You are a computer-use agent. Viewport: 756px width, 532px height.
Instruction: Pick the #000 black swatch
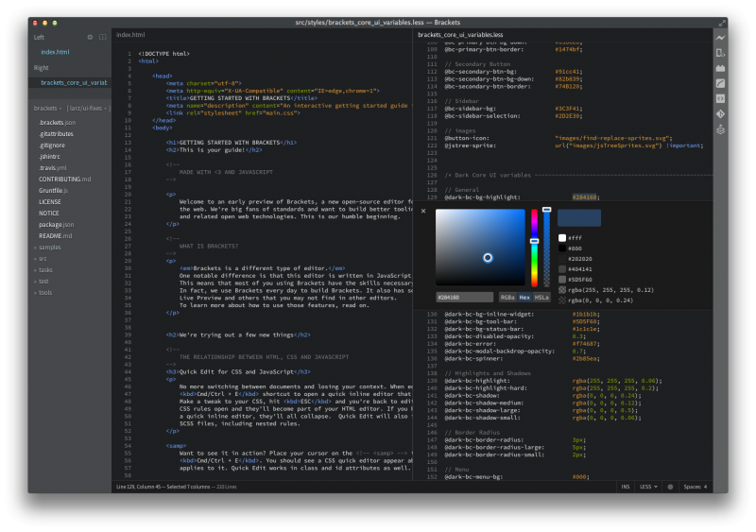coord(562,249)
